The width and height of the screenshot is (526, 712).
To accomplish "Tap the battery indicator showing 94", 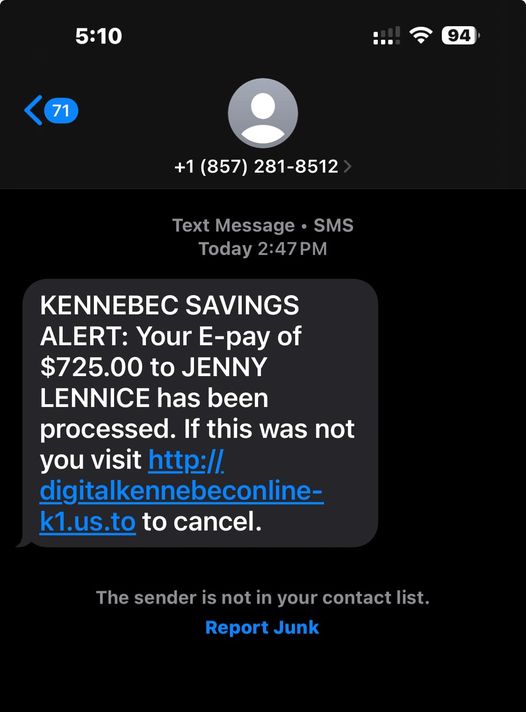I will click(x=460, y=35).
